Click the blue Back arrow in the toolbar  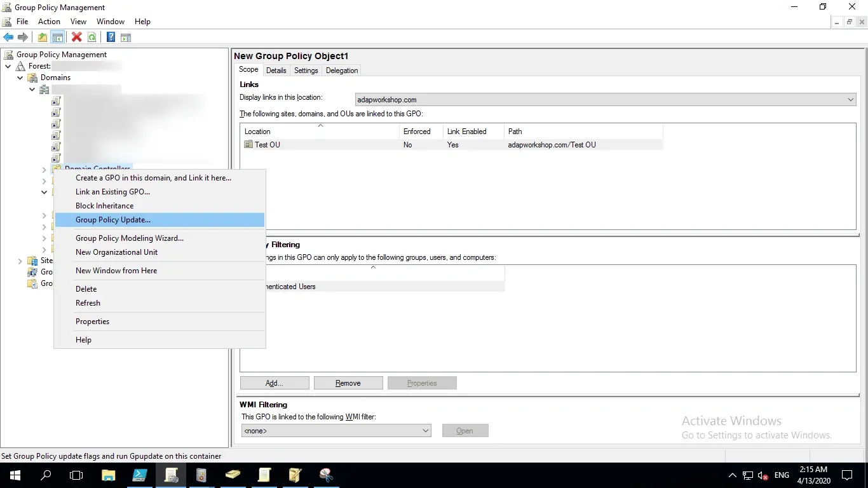click(8, 37)
